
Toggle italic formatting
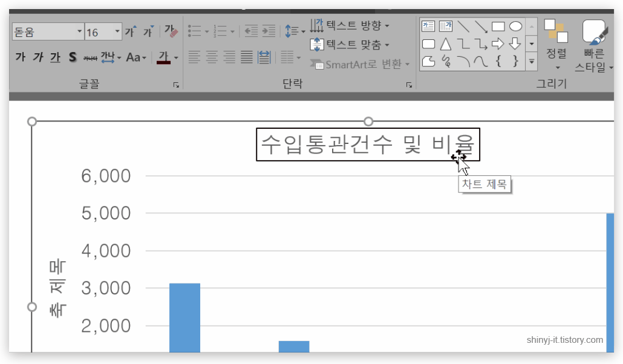(38, 57)
